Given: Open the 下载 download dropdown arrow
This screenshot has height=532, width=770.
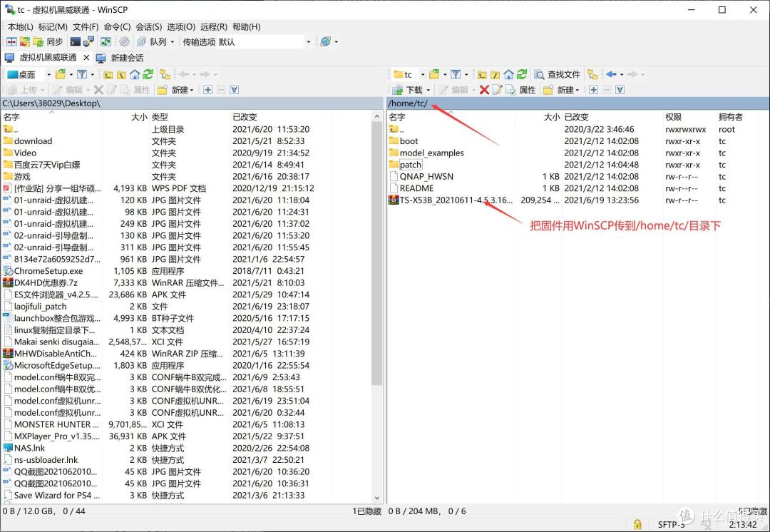Looking at the screenshot, I should 428,89.
